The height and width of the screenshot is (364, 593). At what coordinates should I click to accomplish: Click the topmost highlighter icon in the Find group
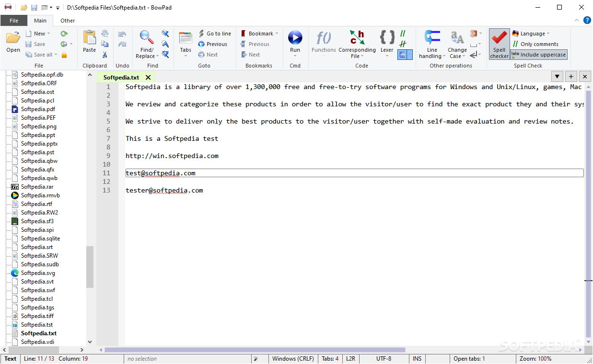point(165,34)
